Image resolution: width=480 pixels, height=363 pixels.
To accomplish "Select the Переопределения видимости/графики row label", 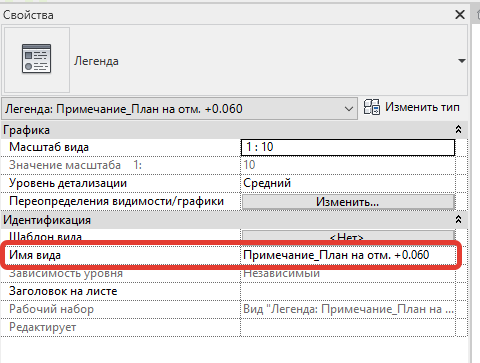I will click(x=116, y=201).
